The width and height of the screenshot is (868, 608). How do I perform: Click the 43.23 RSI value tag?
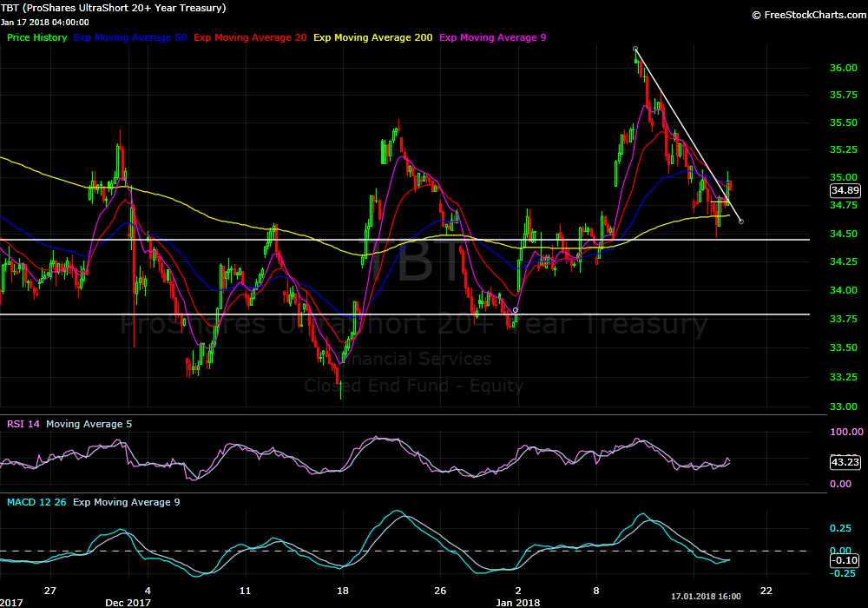click(845, 462)
